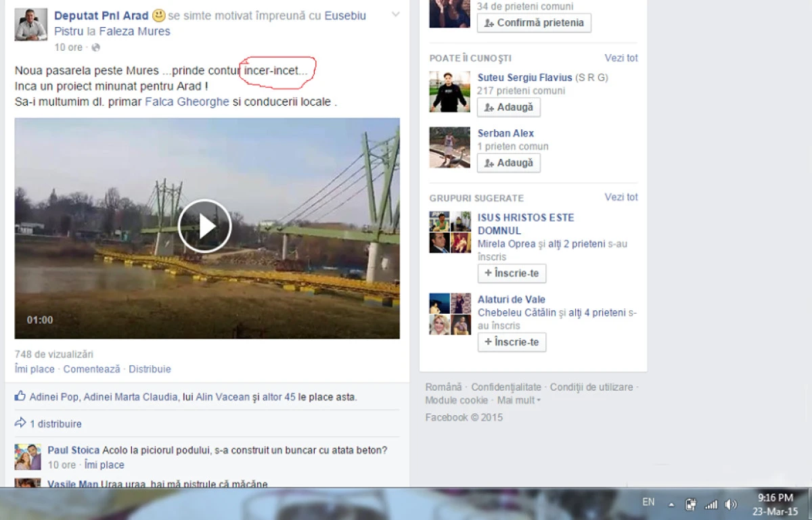Image resolution: width=812 pixels, height=520 pixels.
Task: Open Faleza Mures location link
Action: point(135,31)
